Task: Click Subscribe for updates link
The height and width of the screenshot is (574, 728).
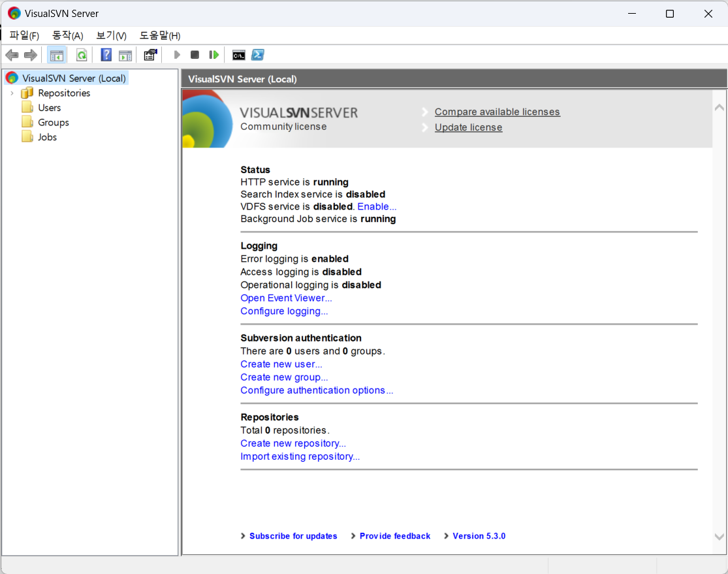Action: (293, 536)
